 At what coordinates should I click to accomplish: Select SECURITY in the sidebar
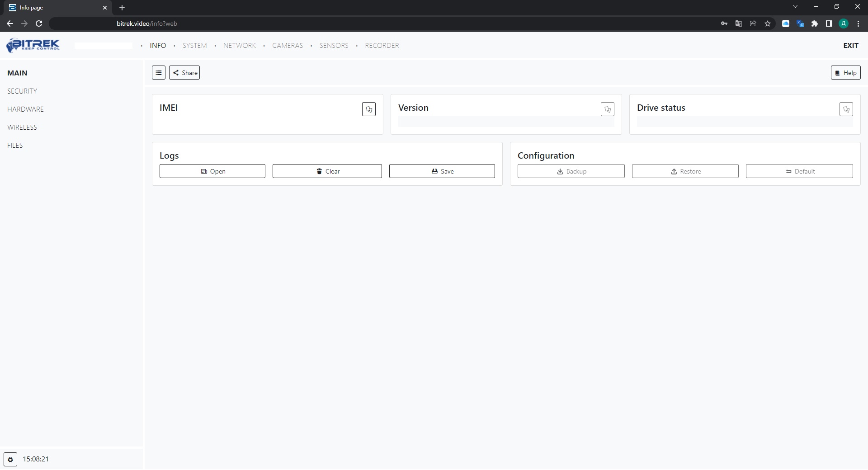[22, 91]
